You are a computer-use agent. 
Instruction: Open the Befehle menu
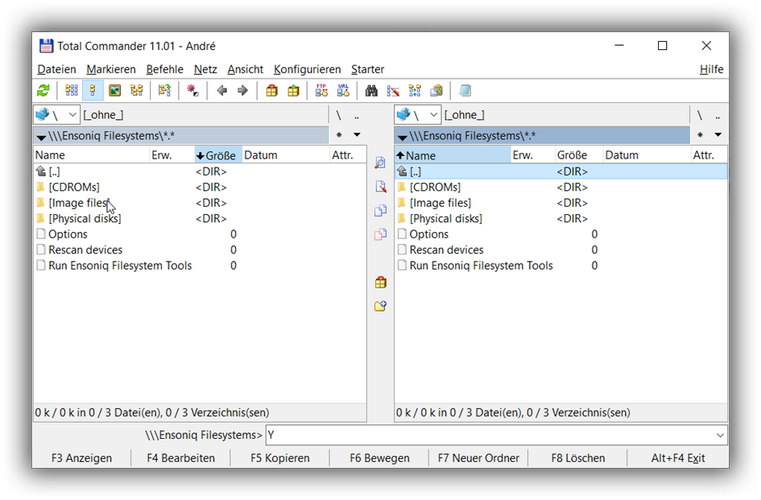(x=165, y=69)
